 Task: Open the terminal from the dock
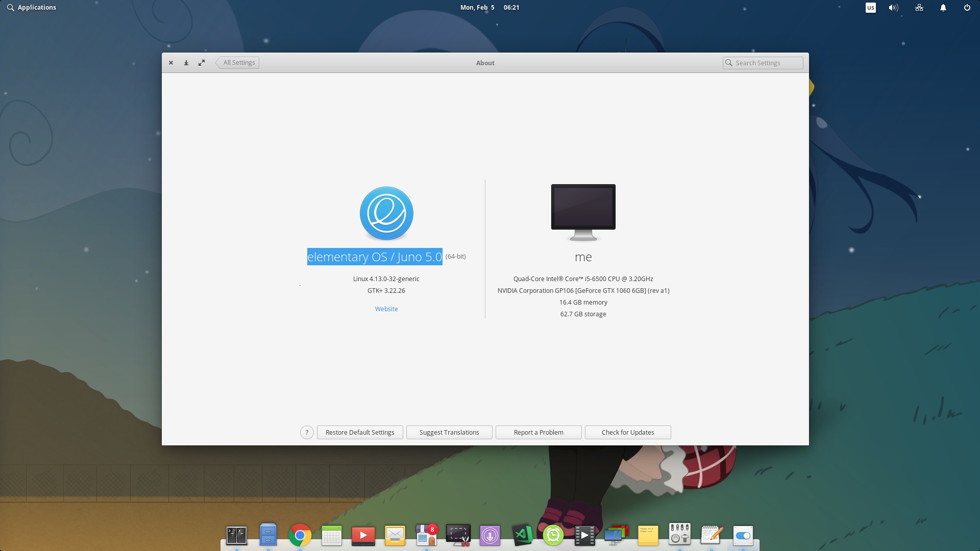tap(236, 535)
